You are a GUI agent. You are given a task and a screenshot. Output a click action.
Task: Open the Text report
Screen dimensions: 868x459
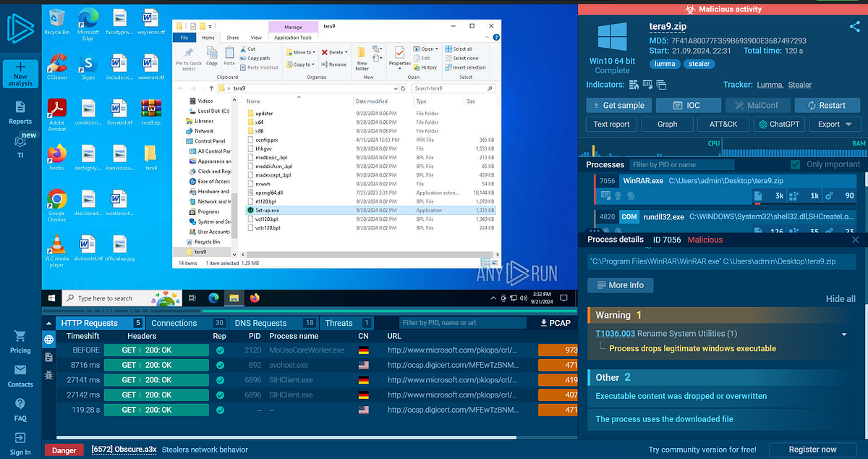click(x=611, y=124)
